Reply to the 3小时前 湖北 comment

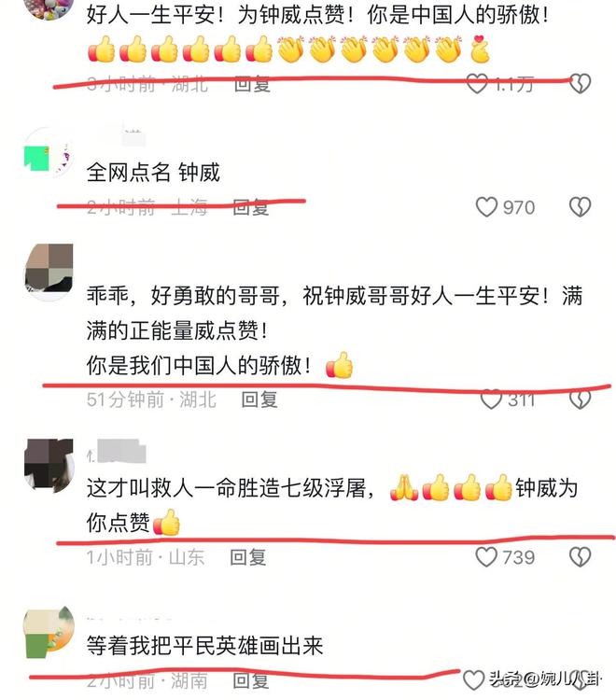[252, 84]
